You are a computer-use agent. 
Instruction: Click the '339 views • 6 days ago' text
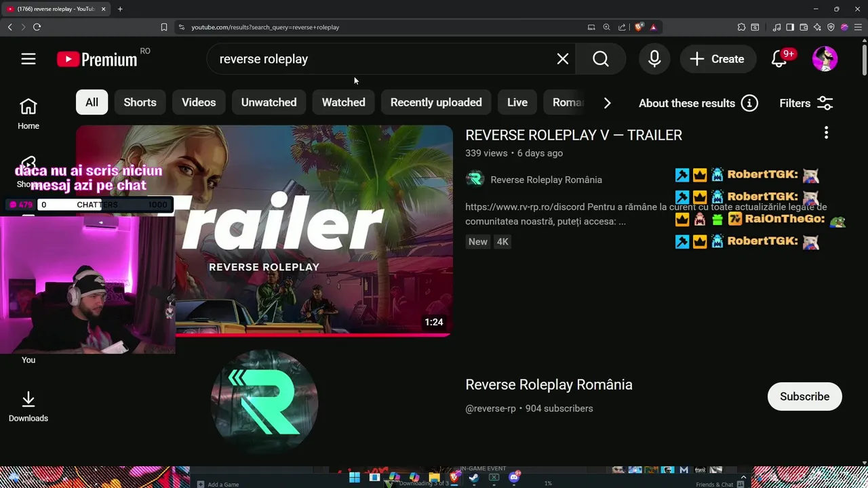point(514,153)
